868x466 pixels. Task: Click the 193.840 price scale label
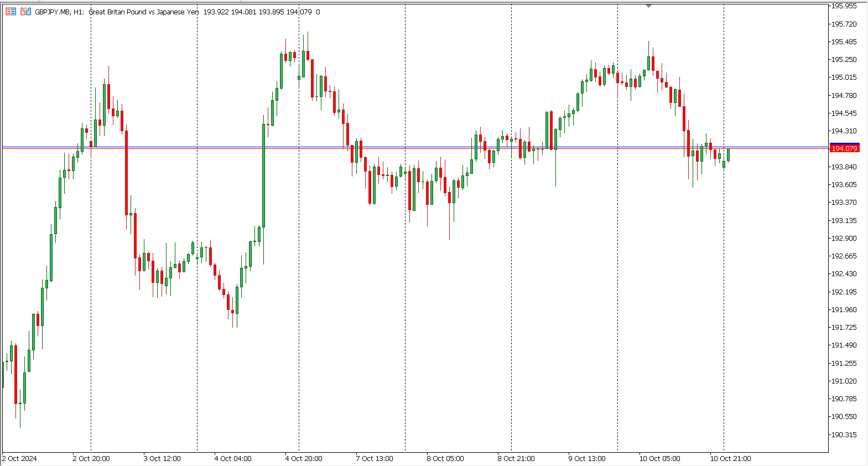[x=844, y=167]
